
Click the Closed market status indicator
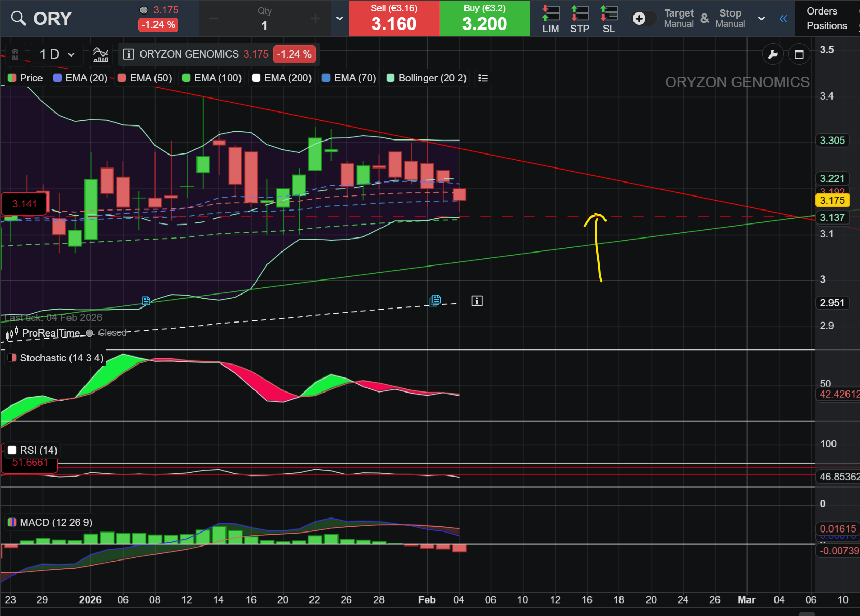point(107,333)
